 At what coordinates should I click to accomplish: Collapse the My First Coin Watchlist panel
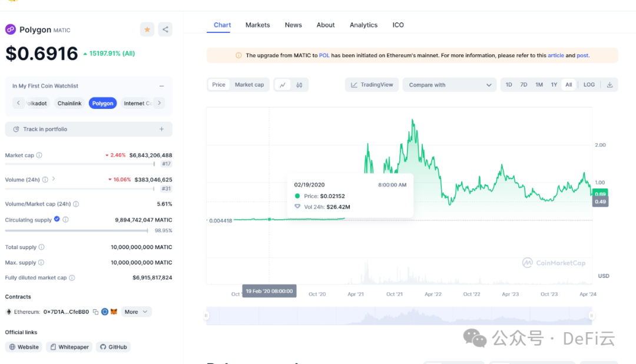(161, 86)
